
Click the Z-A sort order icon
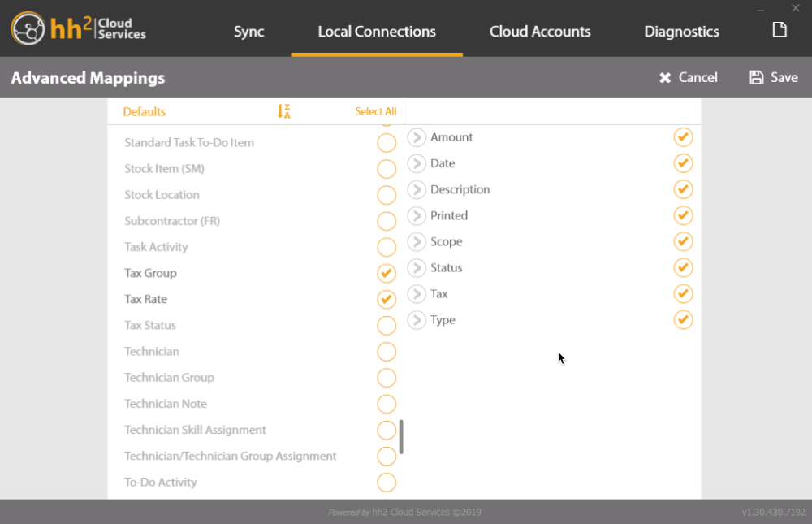[283, 111]
